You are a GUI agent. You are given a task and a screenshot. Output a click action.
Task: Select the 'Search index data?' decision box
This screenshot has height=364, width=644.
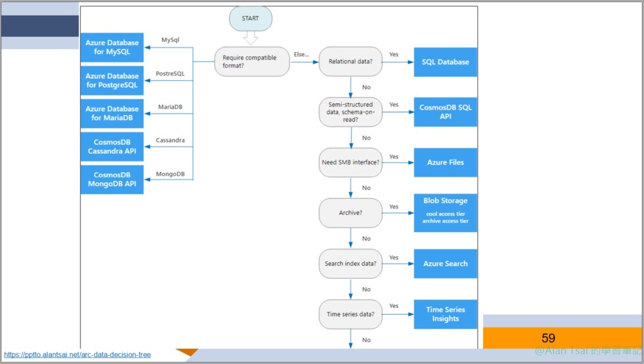tap(350, 263)
